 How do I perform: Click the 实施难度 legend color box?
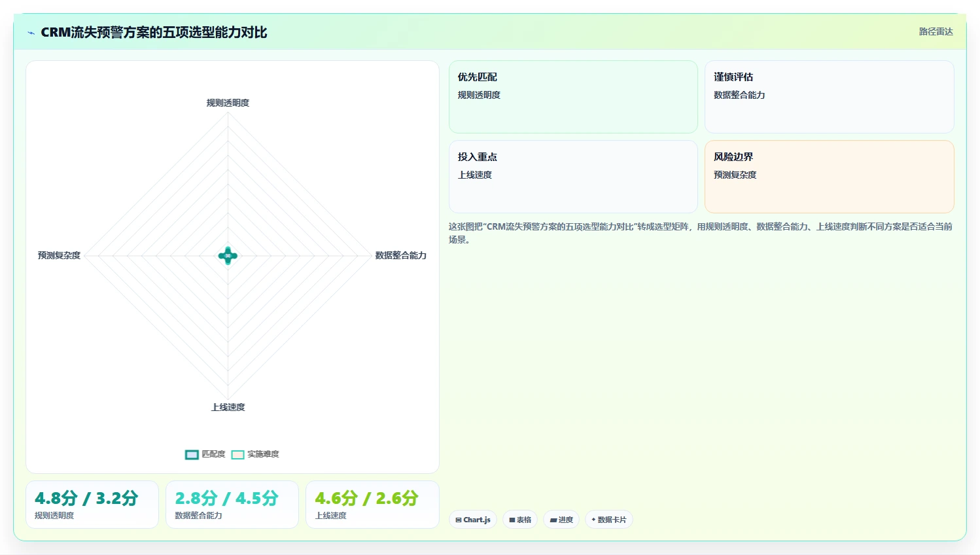coord(237,455)
